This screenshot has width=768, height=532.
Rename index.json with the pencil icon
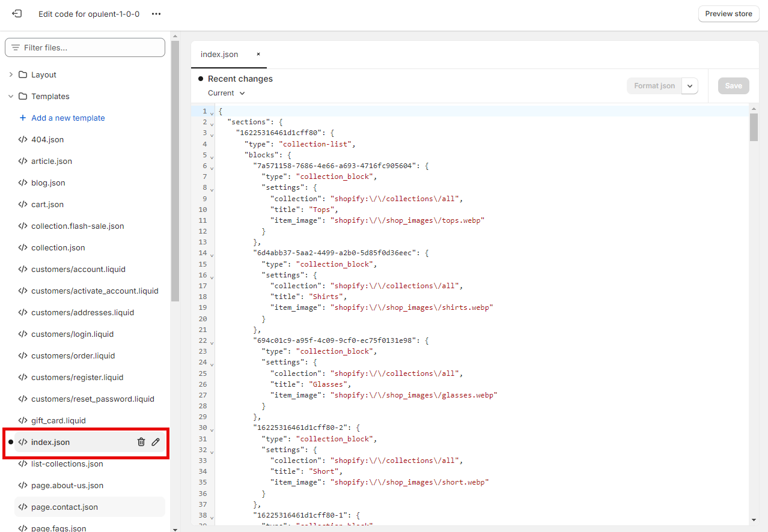(x=156, y=442)
